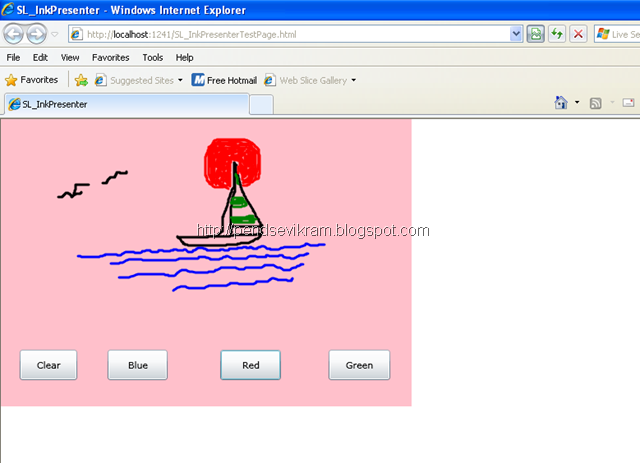
Task: Expand the address bar history dropdown
Action: pyautogui.click(x=516, y=34)
